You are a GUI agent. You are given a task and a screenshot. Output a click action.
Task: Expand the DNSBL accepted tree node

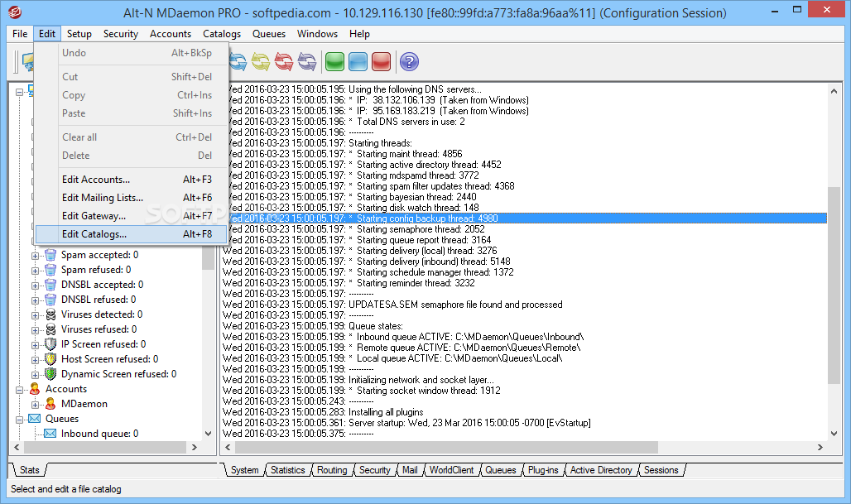pyautogui.click(x=36, y=286)
